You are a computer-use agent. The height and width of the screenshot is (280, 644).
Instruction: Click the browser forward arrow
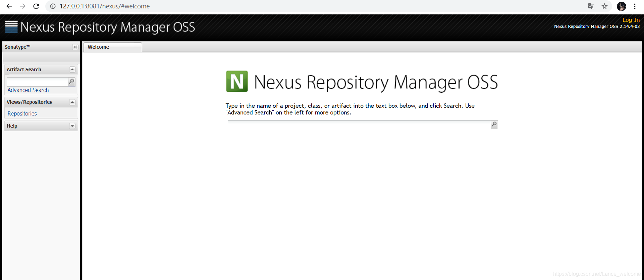(22, 6)
